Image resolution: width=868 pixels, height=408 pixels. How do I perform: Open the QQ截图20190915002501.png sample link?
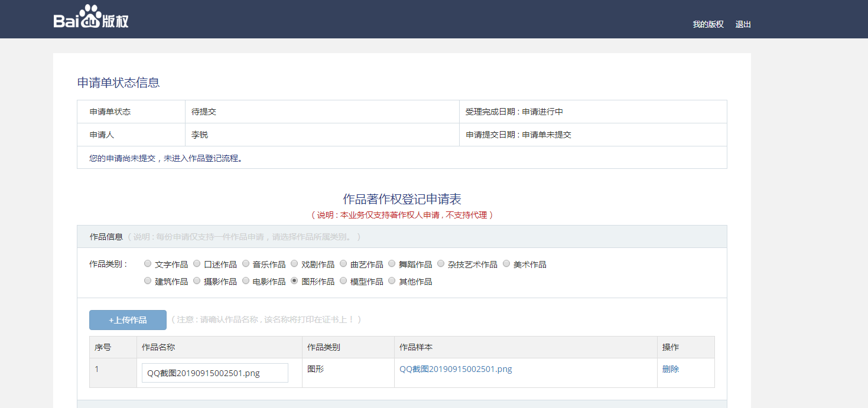pos(456,368)
